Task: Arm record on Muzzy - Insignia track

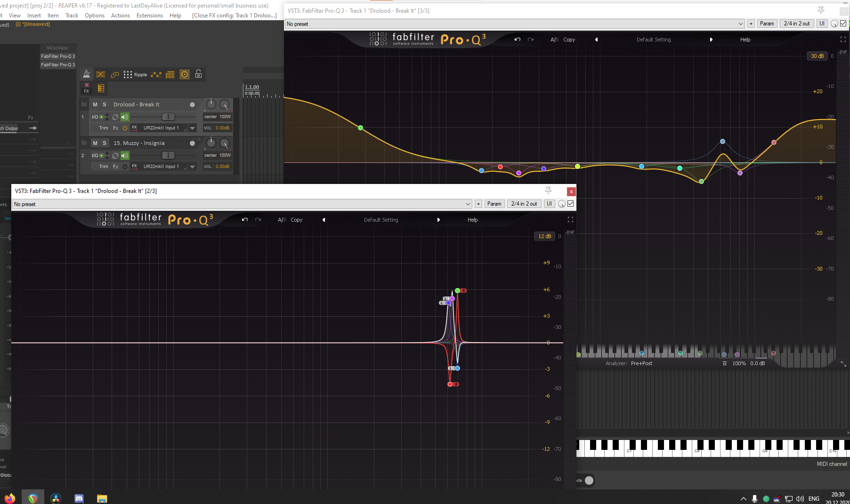Action: (192, 143)
